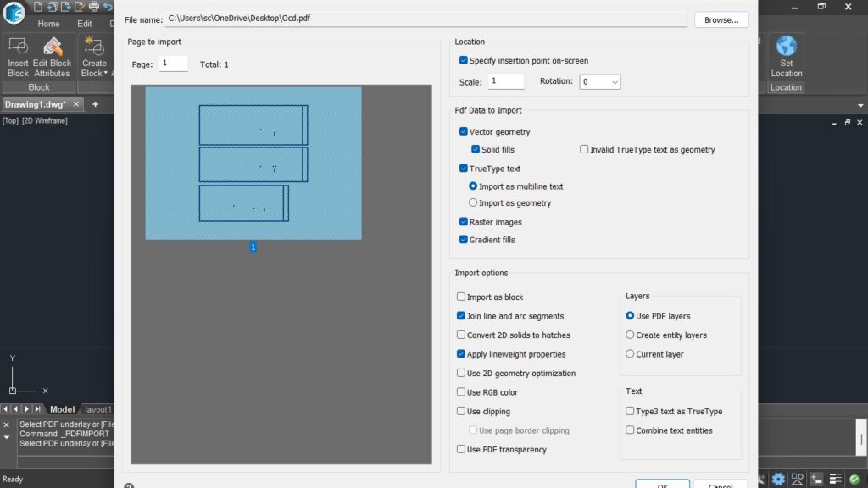The width and height of the screenshot is (868, 488).
Task: Click the Scale input field
Action: [506, 82]
